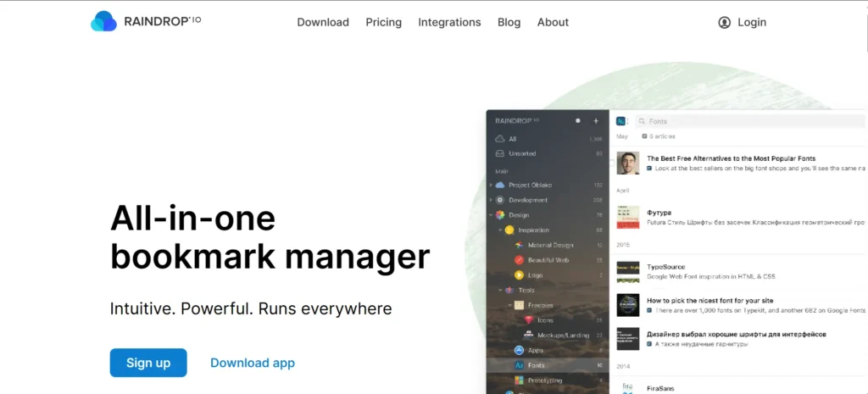This screenshot has width=868, height=394.
Task: Click the Unsorted inbox icon
Action: point(499,154)
